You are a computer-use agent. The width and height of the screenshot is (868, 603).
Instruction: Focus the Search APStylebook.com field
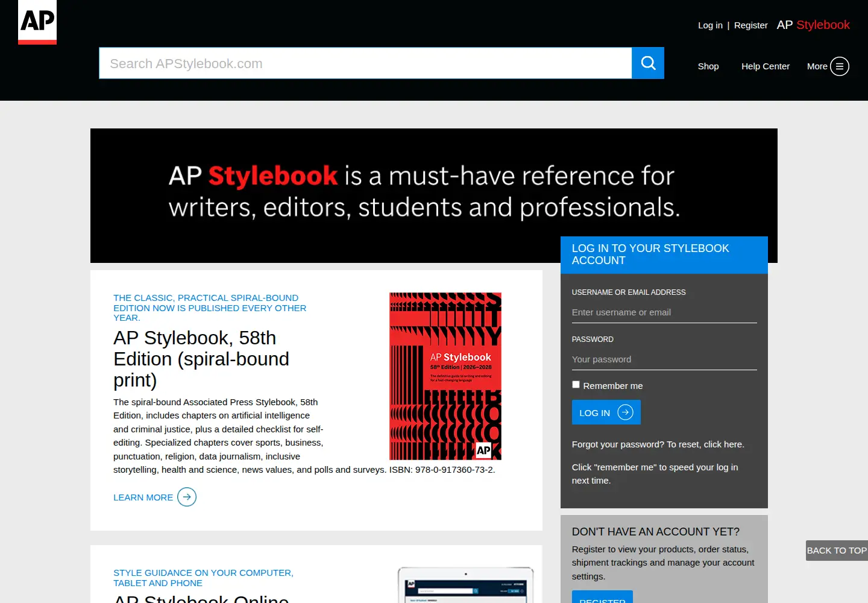(x=365, y=63)
